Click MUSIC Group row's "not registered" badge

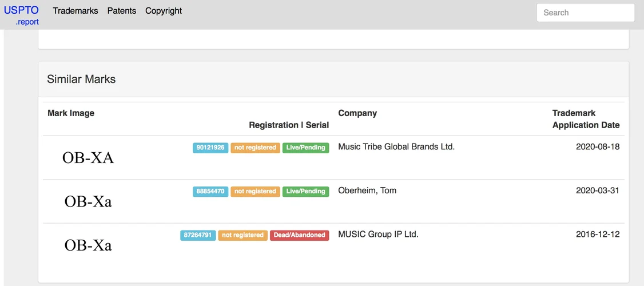(243, 235)
